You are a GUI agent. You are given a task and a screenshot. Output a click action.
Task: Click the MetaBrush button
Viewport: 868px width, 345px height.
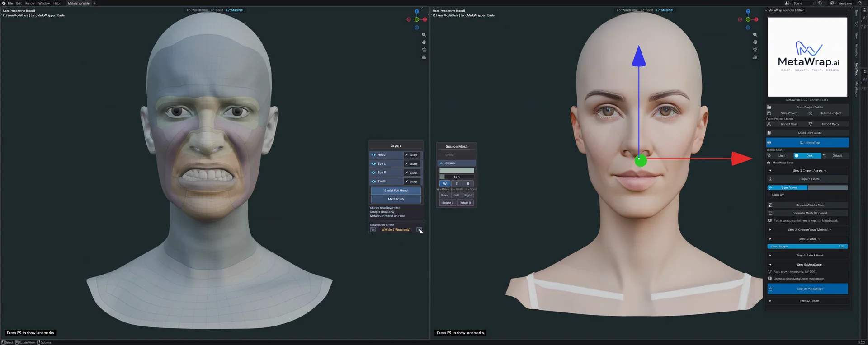tap(396, 199)
